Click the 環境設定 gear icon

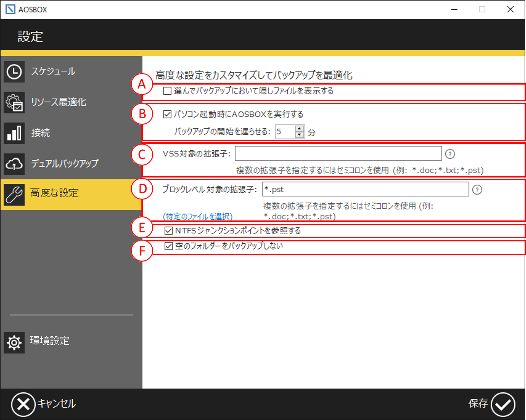click(x=14, y=342)
